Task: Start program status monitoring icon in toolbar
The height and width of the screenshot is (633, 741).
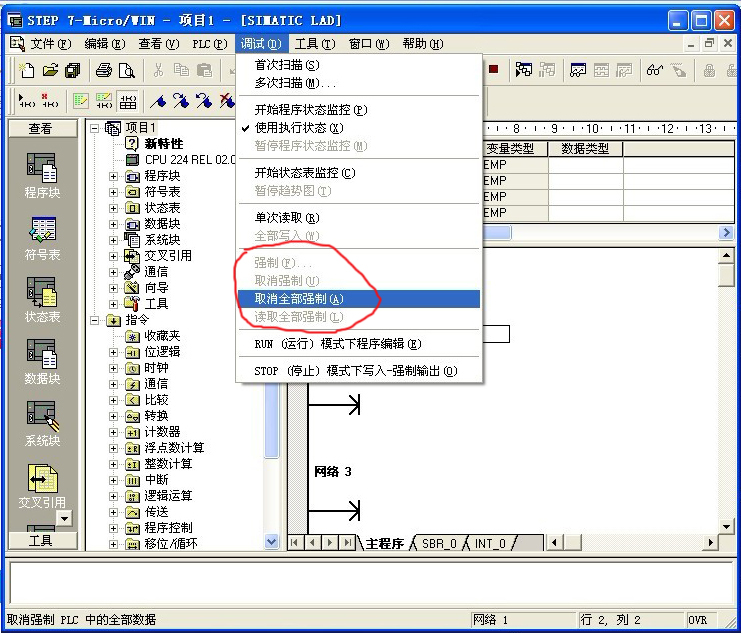Action: tap(524, 70)
